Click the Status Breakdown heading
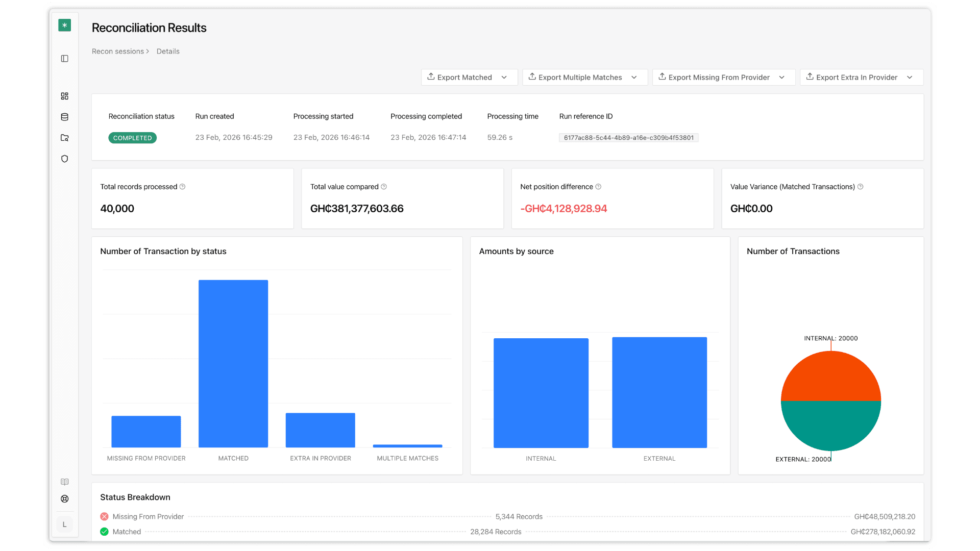Image resolution: width=980 pixels, height=551 pixels. click(x=135, y=497)
